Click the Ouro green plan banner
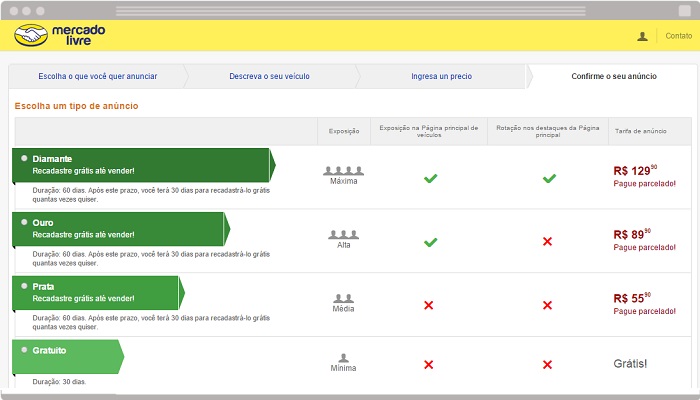The image size is (700, 400). click(121, 229)
